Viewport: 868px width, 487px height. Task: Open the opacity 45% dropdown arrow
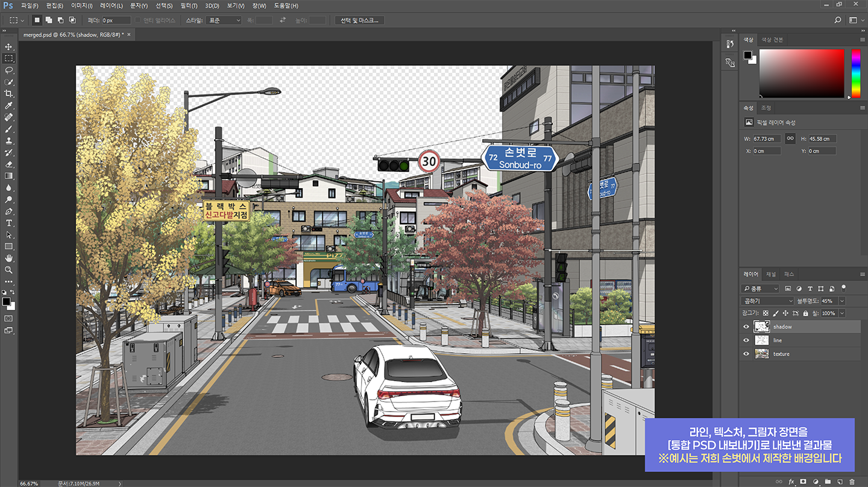841,301
